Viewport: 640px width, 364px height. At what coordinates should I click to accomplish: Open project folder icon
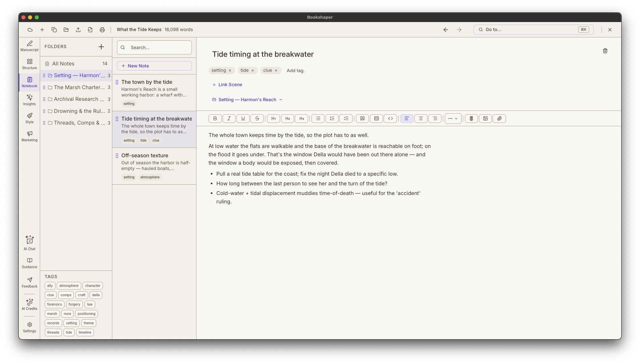click(x=66, y=30)
